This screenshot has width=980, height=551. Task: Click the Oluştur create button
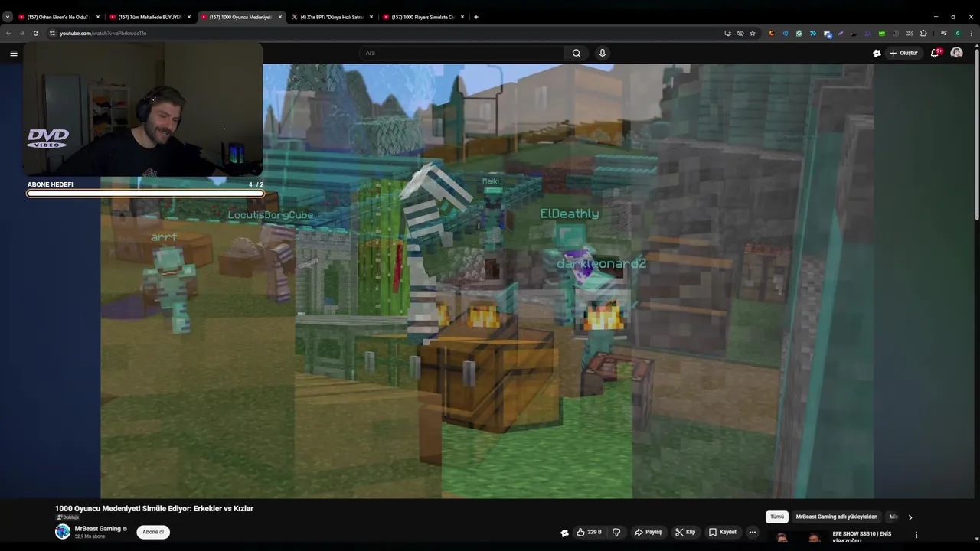click(903, 53)
